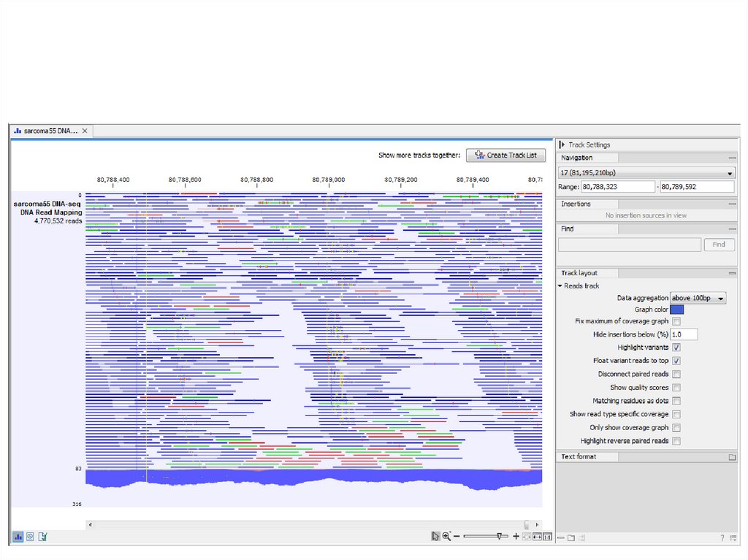This screenshot has width=748, height=560.
Task: Collapse the Track Settings side panel
Action: (562, 145)
